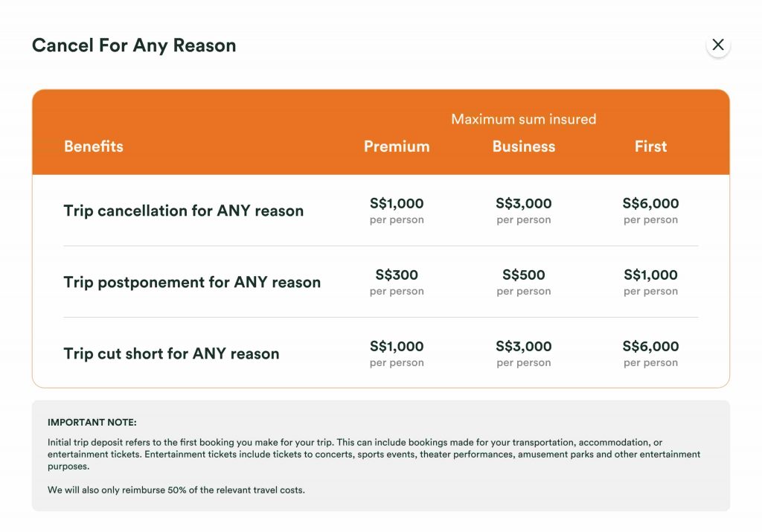Click the Trip cancellation for ANY reason row label
The width and height of the screenshot is (762, 532).
(184, 211)
